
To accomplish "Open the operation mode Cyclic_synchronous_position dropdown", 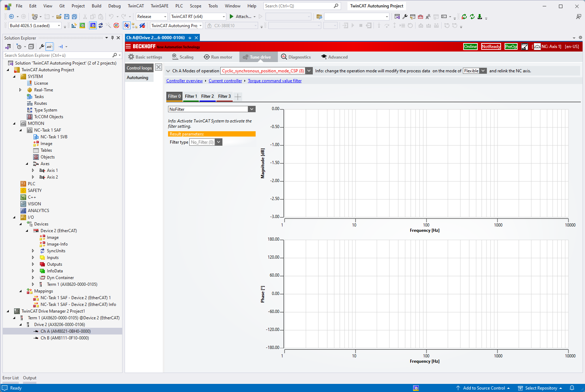I will (309, 71).
